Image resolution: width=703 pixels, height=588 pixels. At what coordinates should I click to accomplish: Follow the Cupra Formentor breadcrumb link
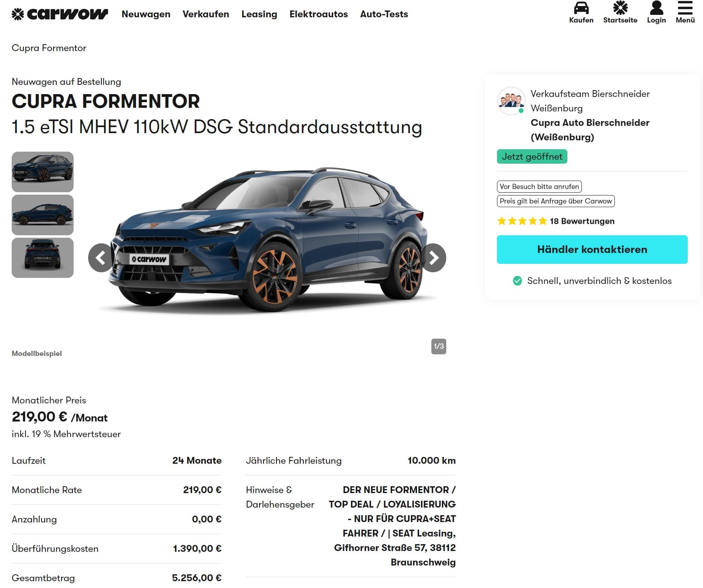(49, 48)
